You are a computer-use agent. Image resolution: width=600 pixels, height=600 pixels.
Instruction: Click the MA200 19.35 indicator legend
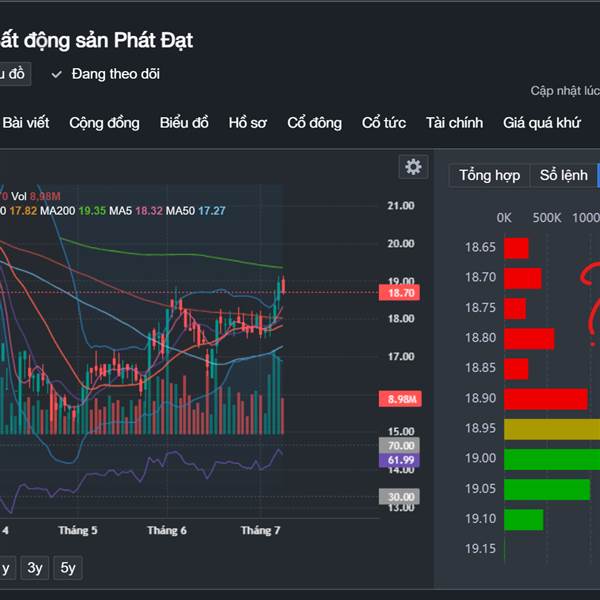point(73,211)
